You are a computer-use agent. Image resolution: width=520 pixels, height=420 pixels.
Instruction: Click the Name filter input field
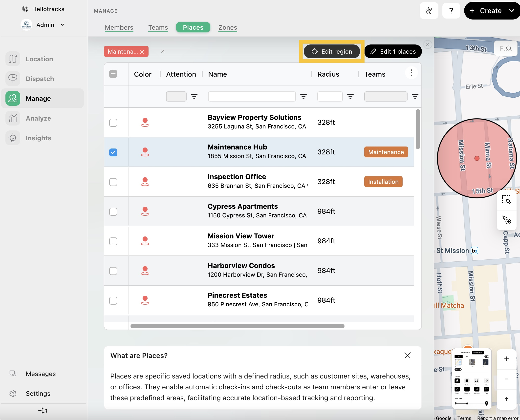pyautogui.click(x=252, y=96)
